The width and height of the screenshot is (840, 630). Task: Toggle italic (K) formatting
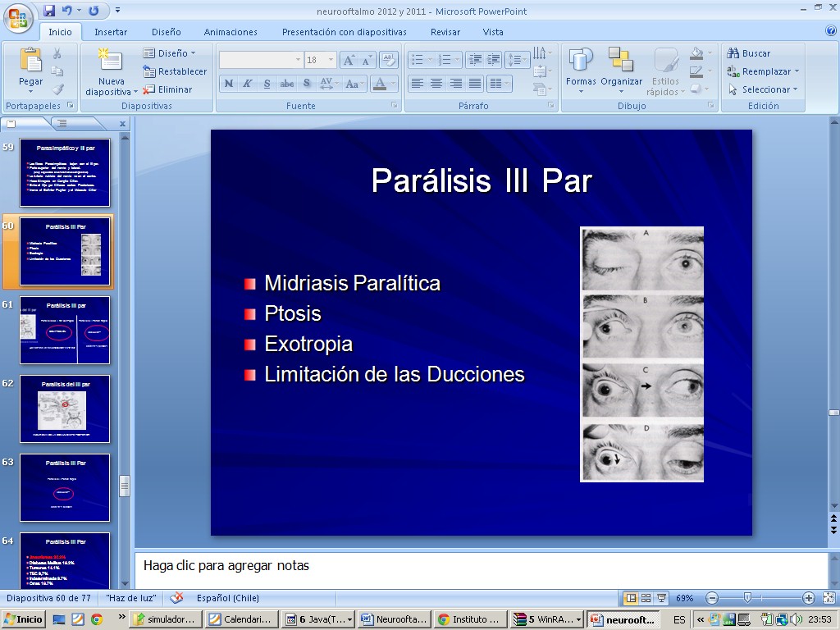(x=248, y=84)
